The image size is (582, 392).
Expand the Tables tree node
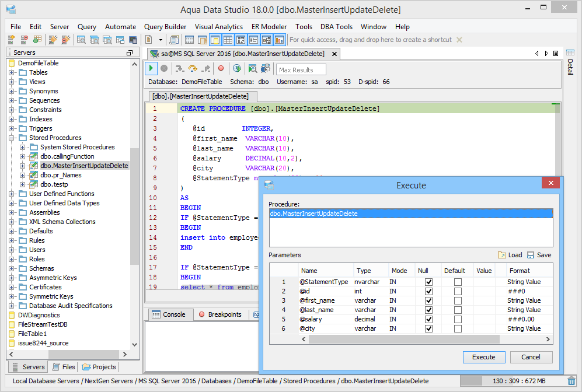coord(12,72)
